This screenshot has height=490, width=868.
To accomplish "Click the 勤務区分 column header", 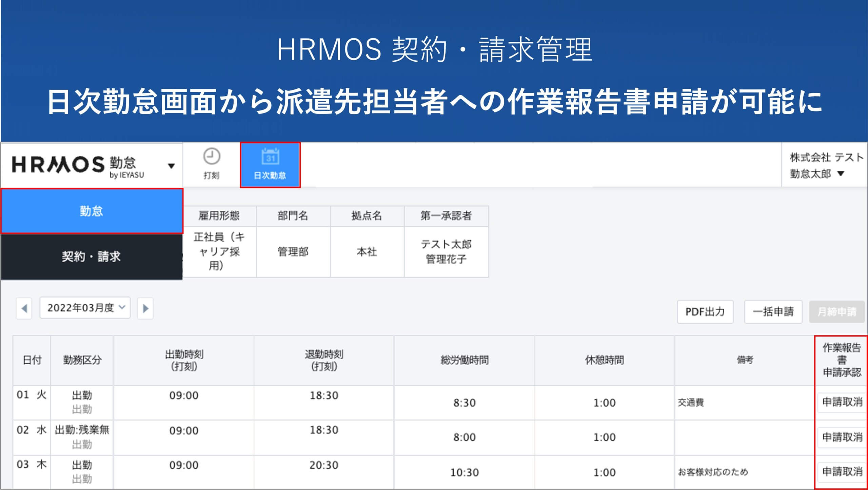I will [x=82, y=360].
